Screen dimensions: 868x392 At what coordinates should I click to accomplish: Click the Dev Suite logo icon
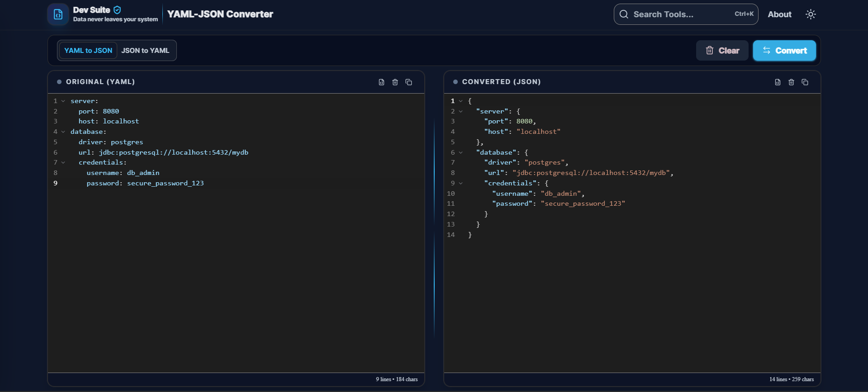point(58,14)
